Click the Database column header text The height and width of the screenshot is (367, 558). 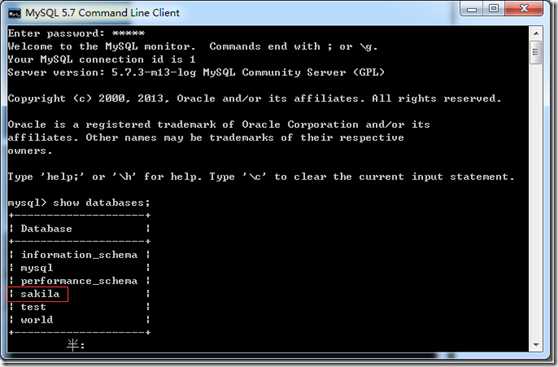tap(46, 229)
